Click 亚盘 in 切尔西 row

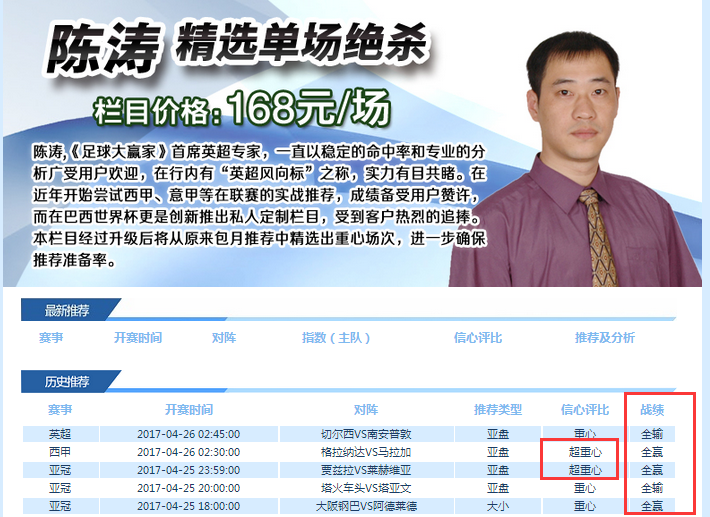(498, 434)
